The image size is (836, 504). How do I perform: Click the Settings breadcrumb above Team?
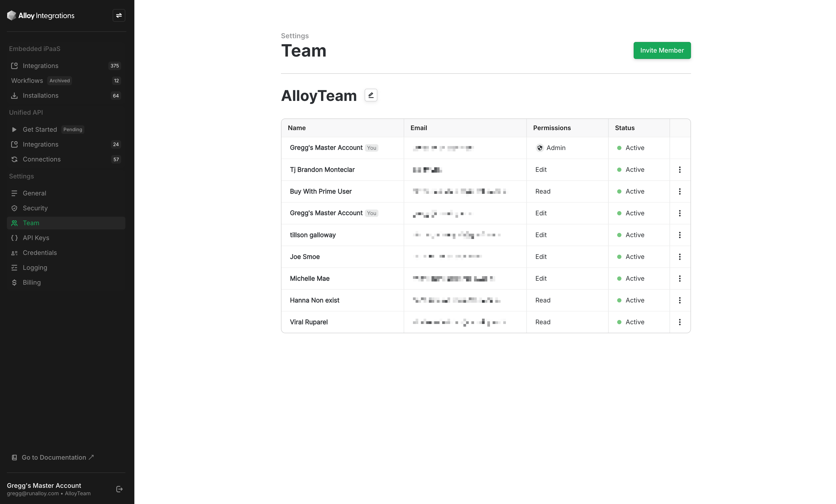click(295, 36)
